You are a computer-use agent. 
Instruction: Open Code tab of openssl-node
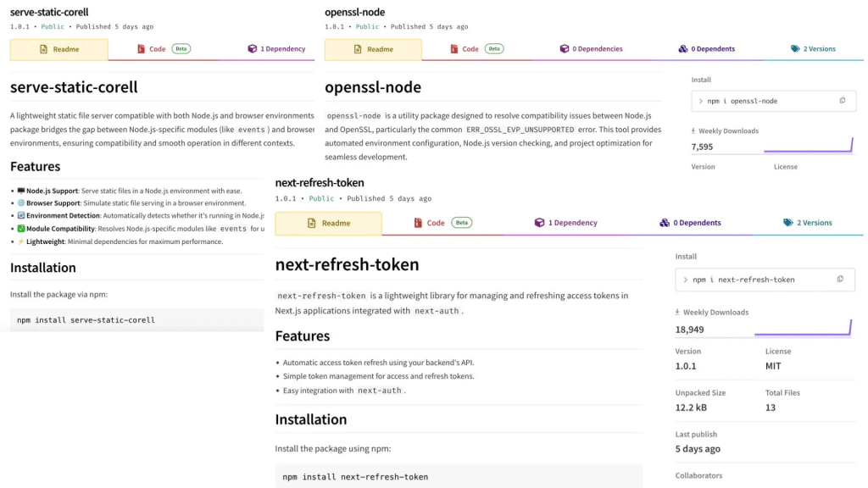[x=476, y=49]
